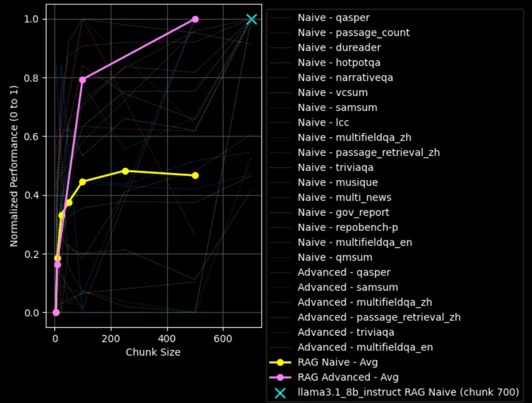The height and width of the screenshot is (403, 532).
Task: Click pink data point at zero performance
Action: point(56,312)
